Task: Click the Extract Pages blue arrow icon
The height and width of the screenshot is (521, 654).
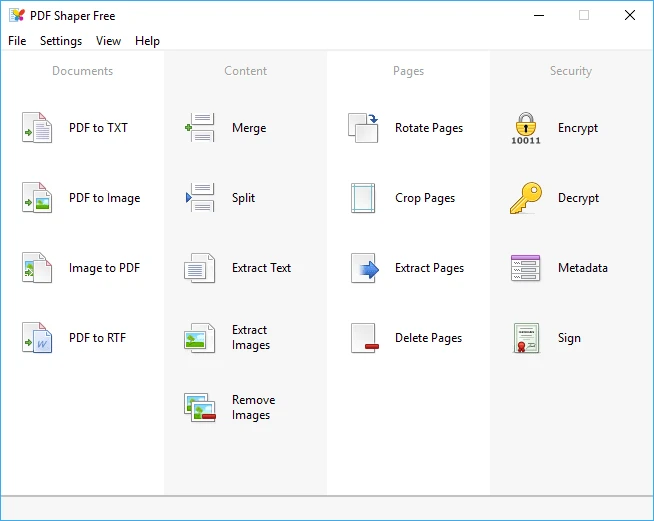Action: (x=365, y=268)
